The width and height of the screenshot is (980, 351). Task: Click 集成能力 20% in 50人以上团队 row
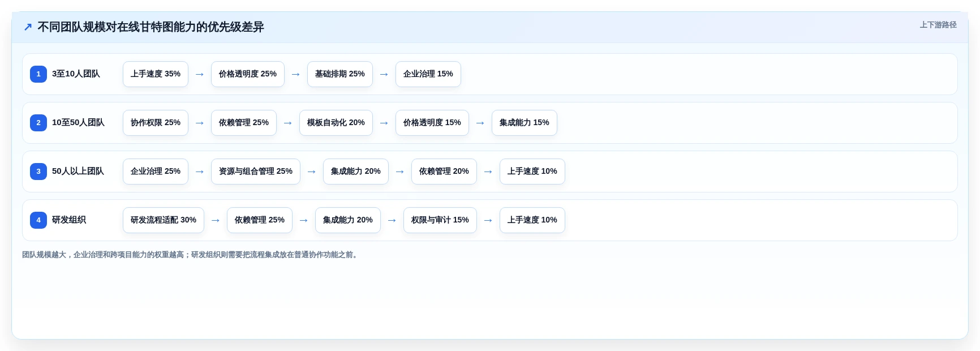point(356,172)
